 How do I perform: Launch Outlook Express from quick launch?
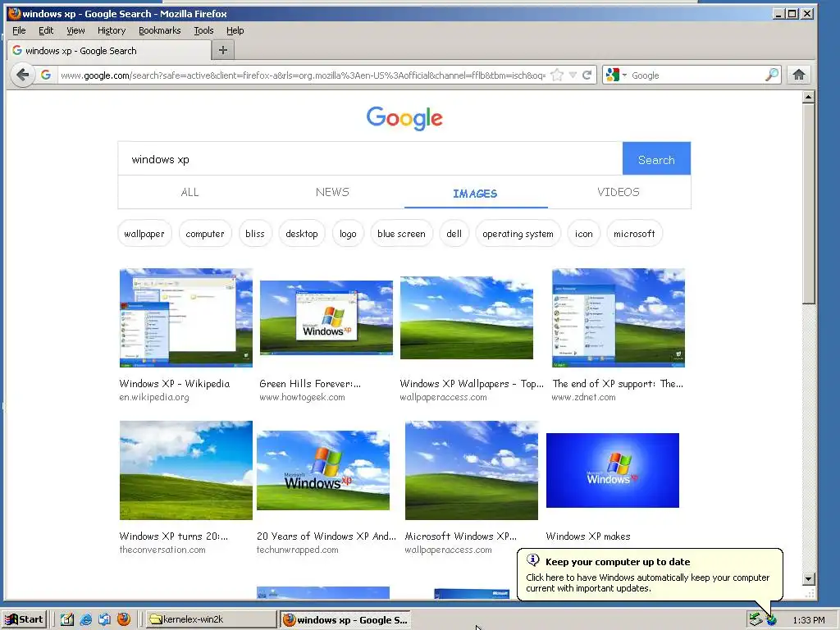click(104, 619)
